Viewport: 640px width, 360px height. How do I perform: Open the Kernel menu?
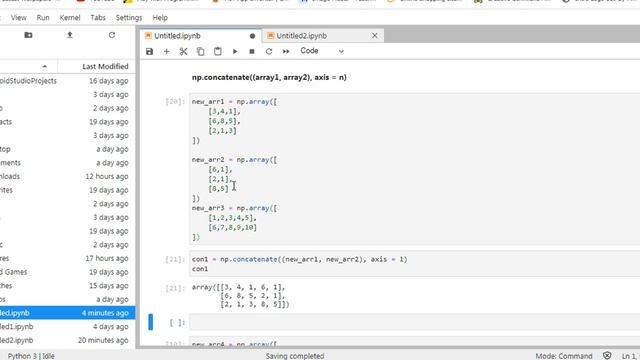pos(70,18)
